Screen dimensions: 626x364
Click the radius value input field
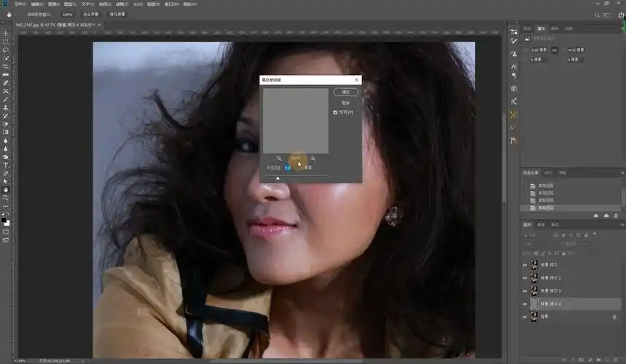[288, 167]
